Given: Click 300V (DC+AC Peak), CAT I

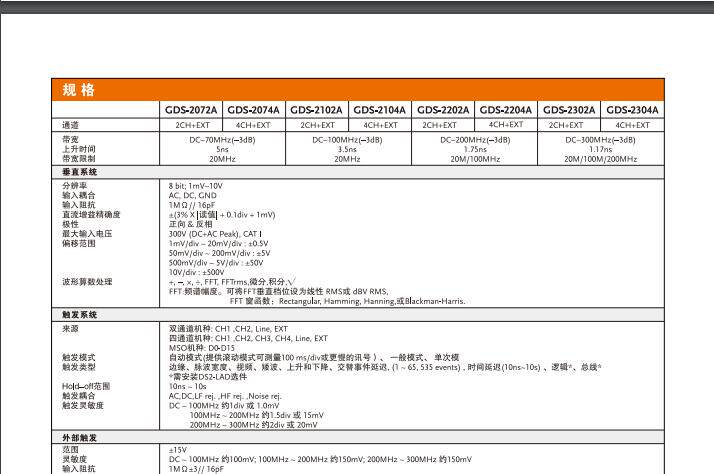Looking at the screenshot, I should [215, 234].
